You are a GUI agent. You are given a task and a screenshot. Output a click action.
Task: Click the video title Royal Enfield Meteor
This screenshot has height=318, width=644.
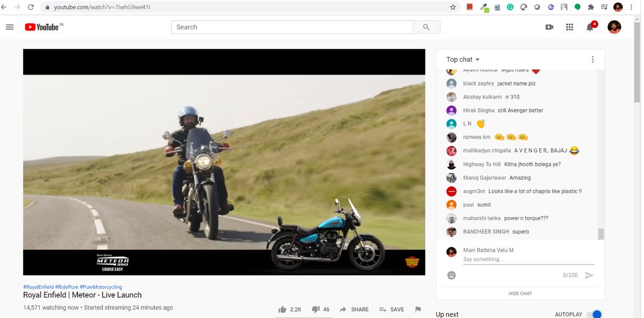pos(82,295)
